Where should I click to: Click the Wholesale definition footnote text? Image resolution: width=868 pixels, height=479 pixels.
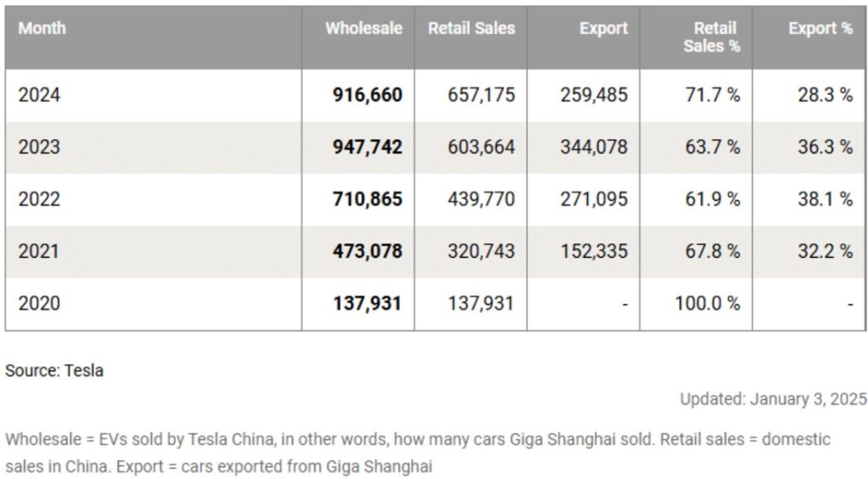[x=418, y=453]
